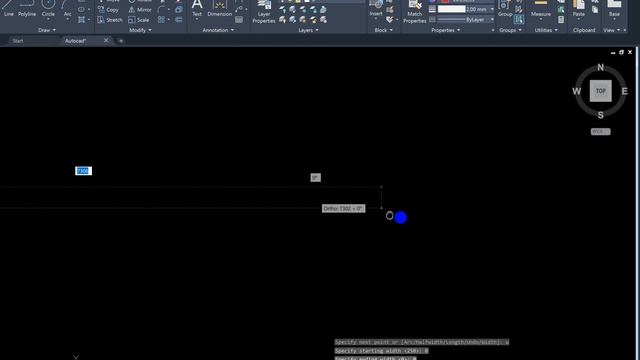The width and height of the screenshot is (640, 360).
Task: Toggle Group Selection on/off icon
Action: [x=519, y=19]
